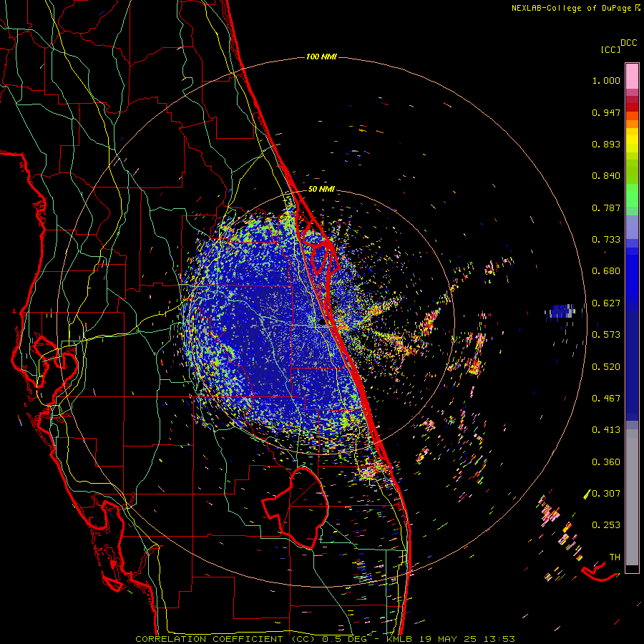Click the 0.627 scale value
Image resolution: width=644 pixels, height=644 pixels.
point(606,303)
